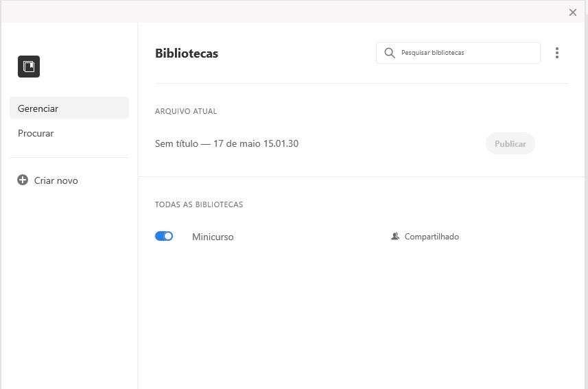Select the Minicurso library name

point(213,237)
